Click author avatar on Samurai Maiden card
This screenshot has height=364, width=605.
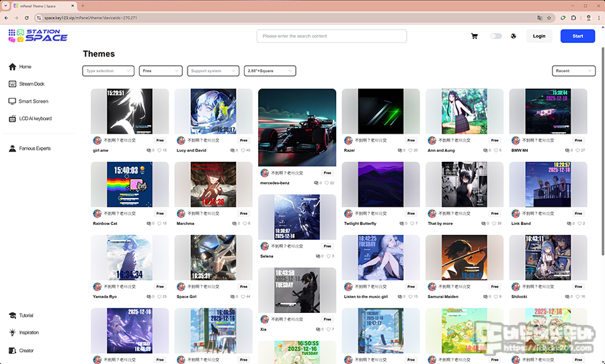[432, 287]
